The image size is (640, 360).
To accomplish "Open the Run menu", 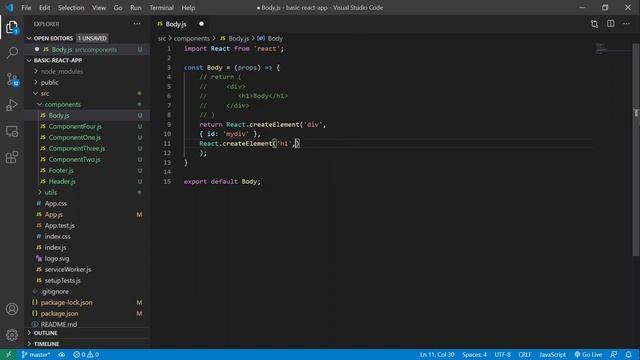I will [x=136, y=8].
